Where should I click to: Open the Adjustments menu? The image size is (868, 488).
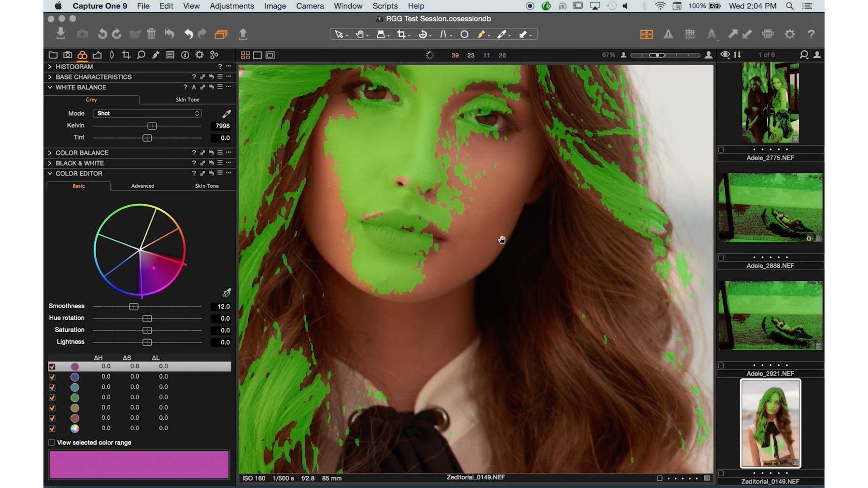click(x=231, y=6)
